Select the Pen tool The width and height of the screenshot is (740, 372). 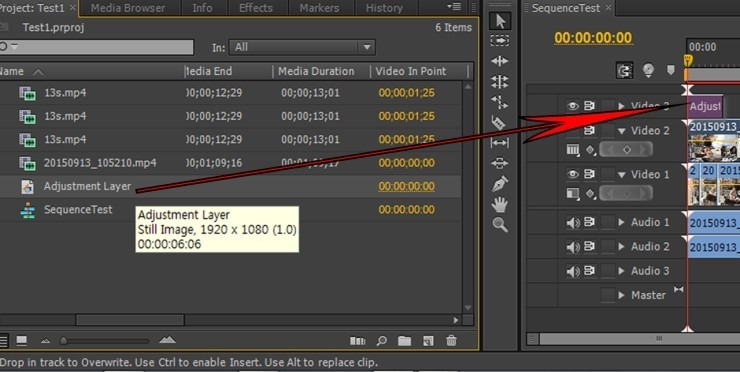pyautogui.click(x=500, y=184)
